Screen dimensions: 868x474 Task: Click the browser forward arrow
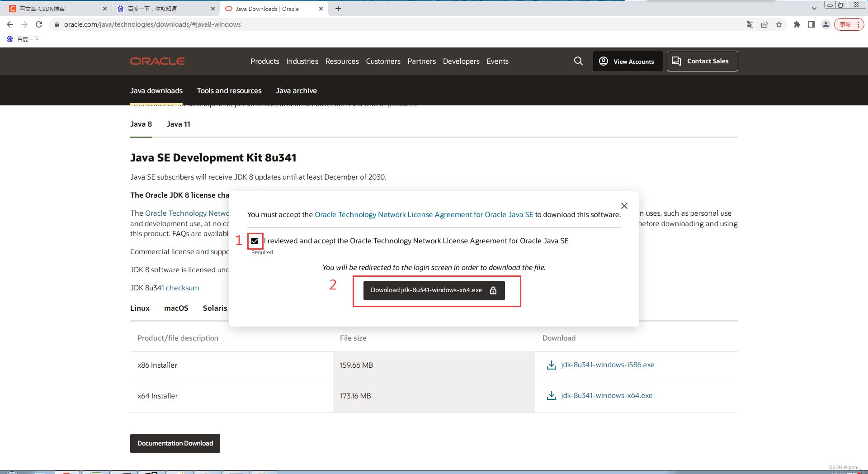point(24,24)
